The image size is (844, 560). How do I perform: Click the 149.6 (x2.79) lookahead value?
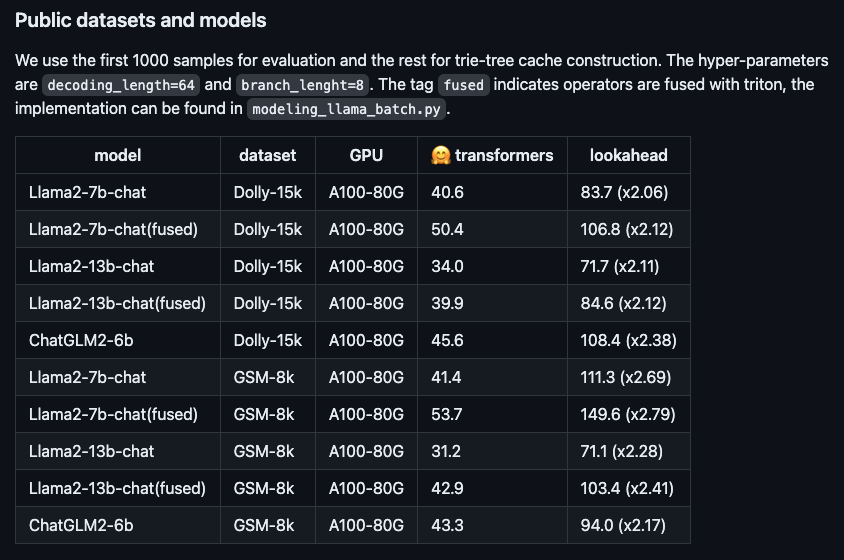pos(627,414)
